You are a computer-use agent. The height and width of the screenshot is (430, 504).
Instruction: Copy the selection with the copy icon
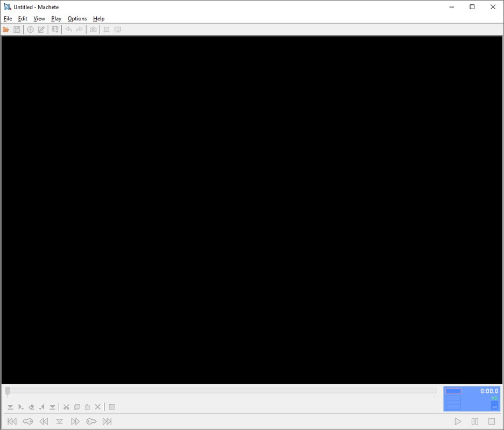(77, 407)
